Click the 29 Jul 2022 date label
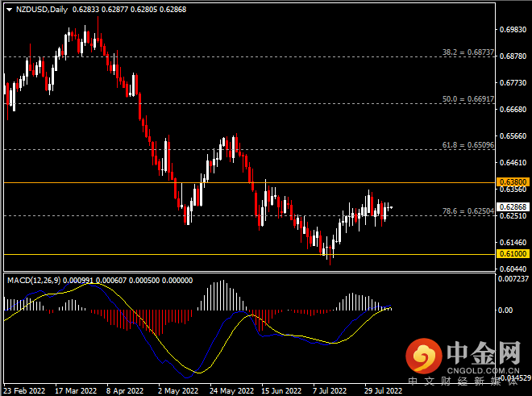 tap(384, 391)
